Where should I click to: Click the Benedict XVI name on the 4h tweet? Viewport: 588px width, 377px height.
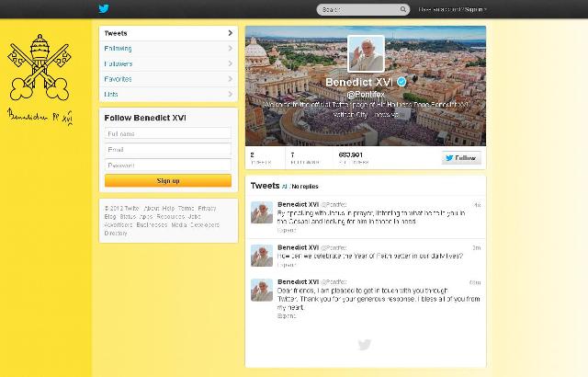[x=298, y=204]
